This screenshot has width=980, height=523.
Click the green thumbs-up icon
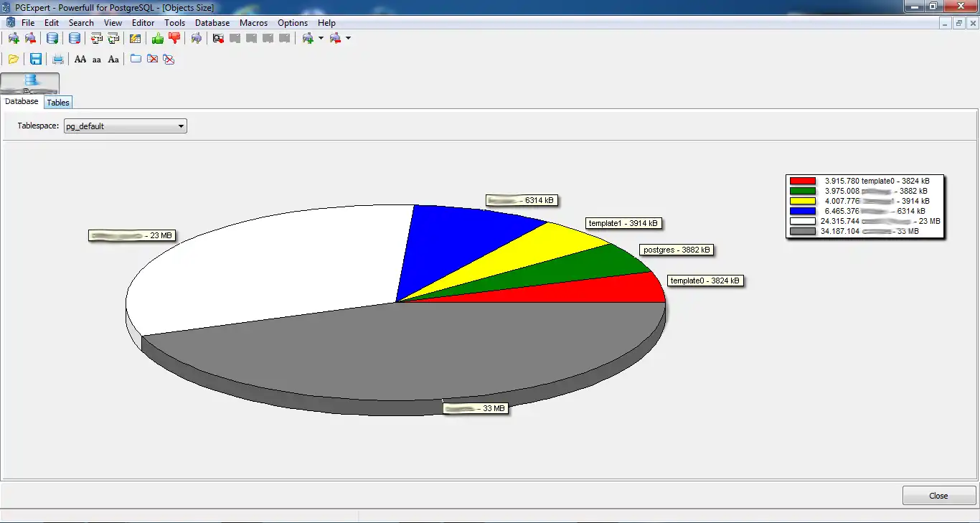158,38
